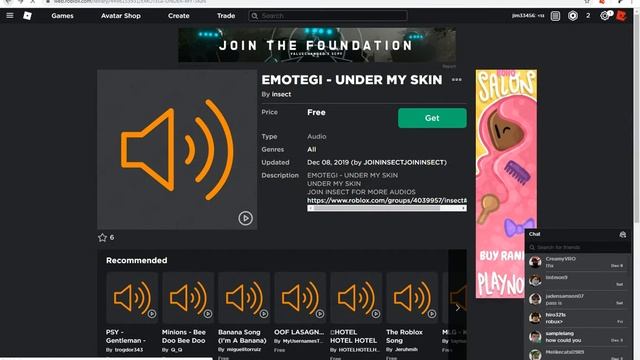Click the top Search field
Image resolution: width=640 pixels, height=360 pixels.
pyautogui.click(x=328, y=16)
